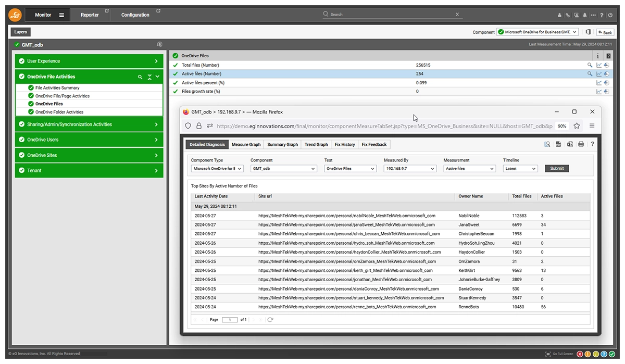Click the search-data icon in diagnosis toolbar
Screen dimensions: 625x364
click(x=547, y=144)
